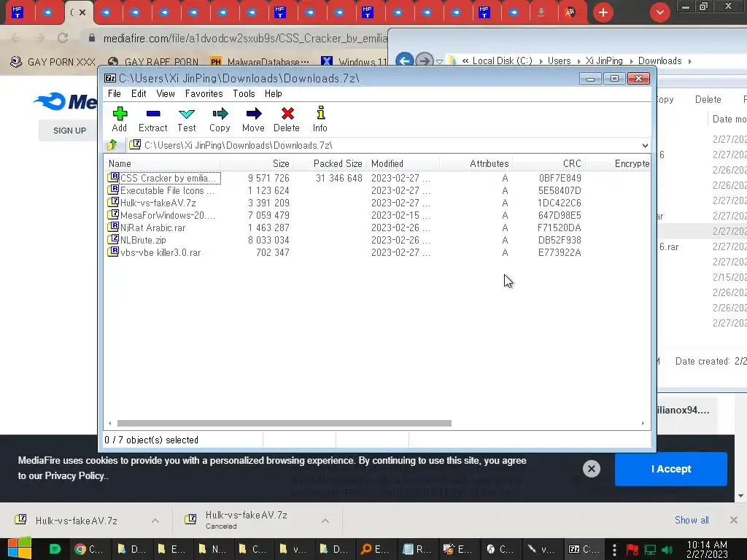This screenshot has height=560, width=747.
Task: Open the Windows 11 bookmark
Action: 355,62
